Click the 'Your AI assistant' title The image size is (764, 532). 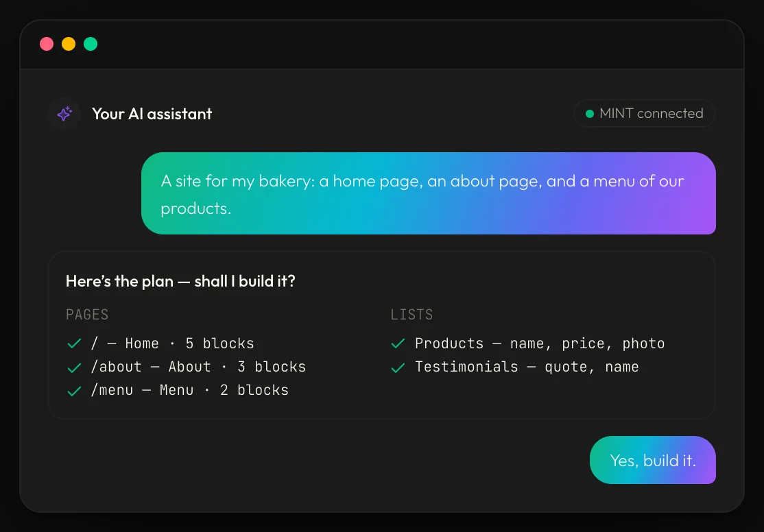coord(152,114)
